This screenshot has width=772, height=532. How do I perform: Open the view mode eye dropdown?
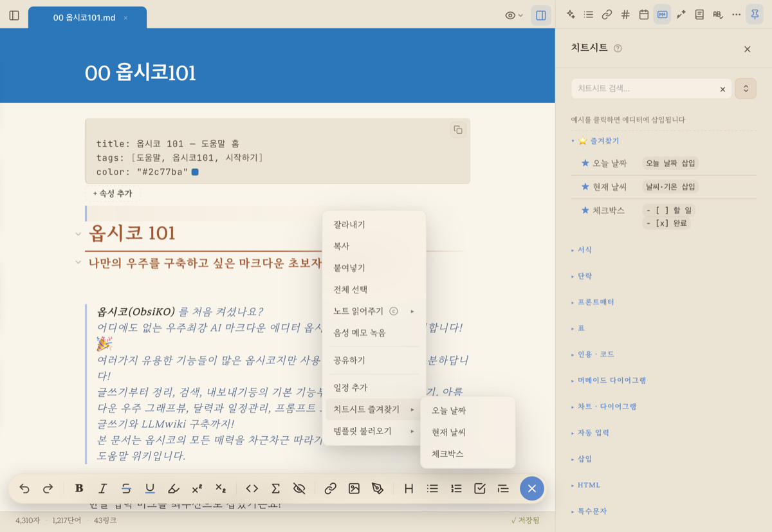point(514,15)
